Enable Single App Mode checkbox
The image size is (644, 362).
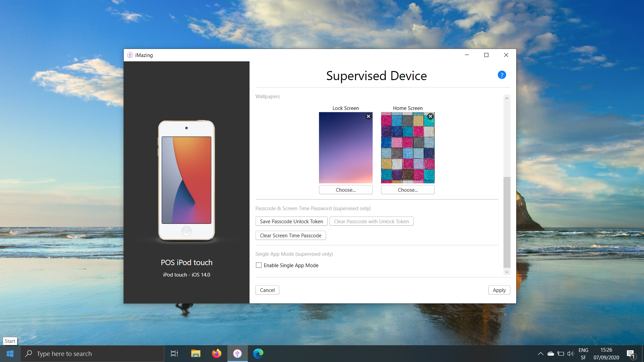point(259,265)
